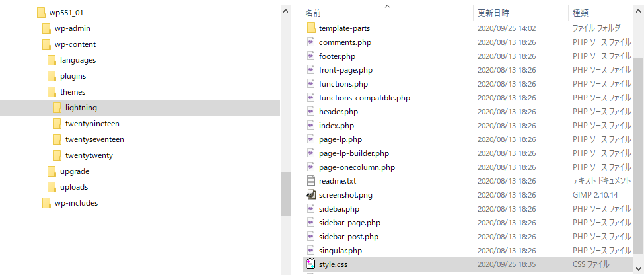Open the twentytwenty folder in tree

(89, 155)
